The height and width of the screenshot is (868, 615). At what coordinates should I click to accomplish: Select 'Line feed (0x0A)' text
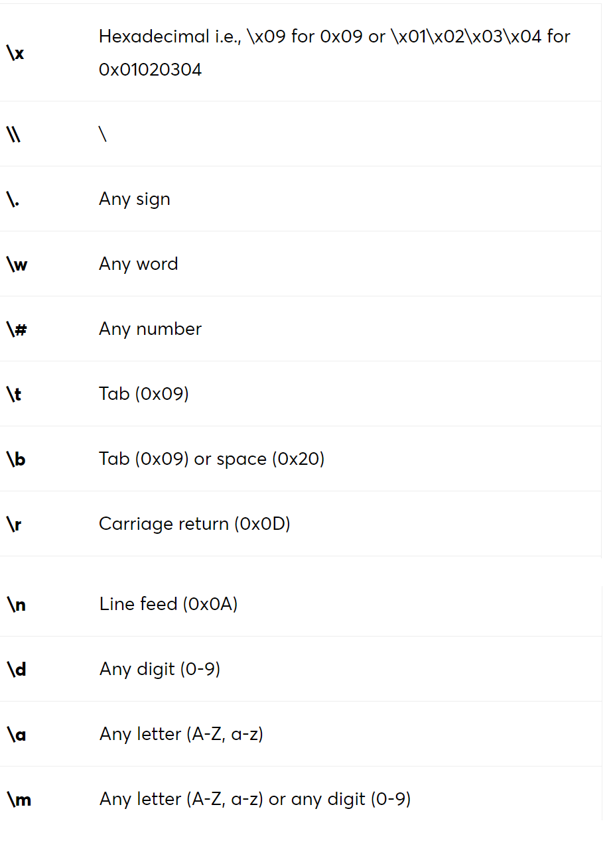coord(169,604)
